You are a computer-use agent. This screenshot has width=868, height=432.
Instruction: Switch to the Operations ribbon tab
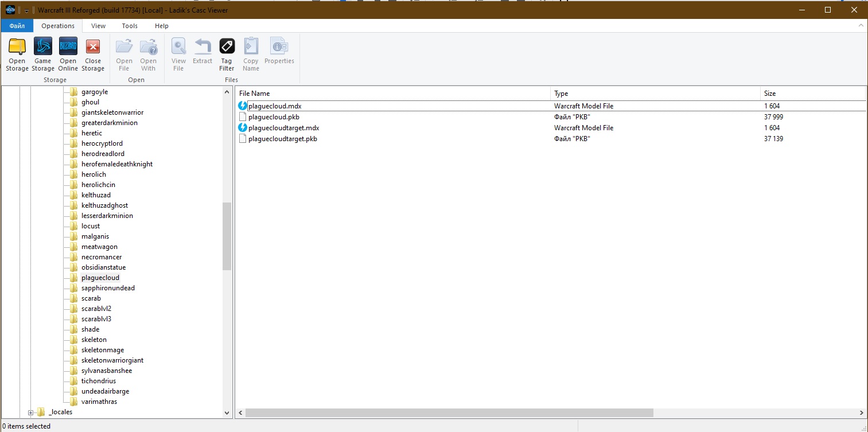(x=58, y=26)
